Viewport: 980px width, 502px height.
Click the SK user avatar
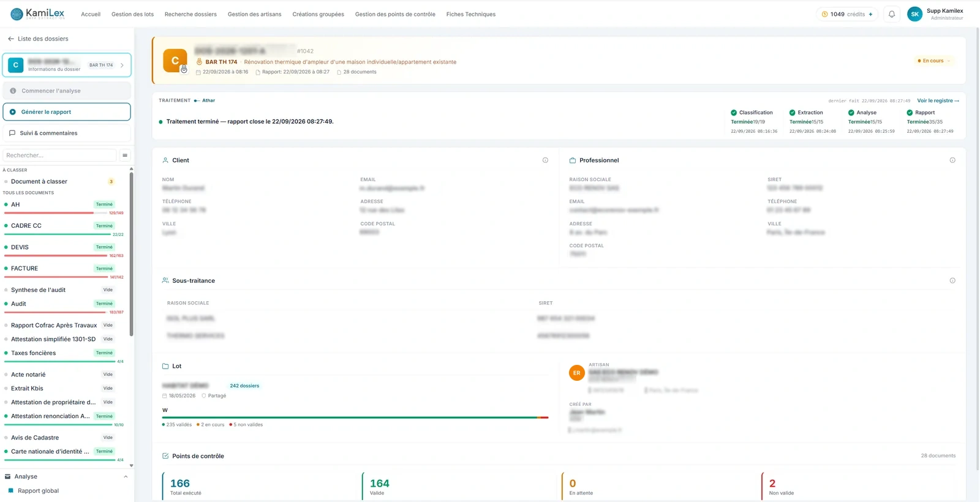[x=914, y=14]
